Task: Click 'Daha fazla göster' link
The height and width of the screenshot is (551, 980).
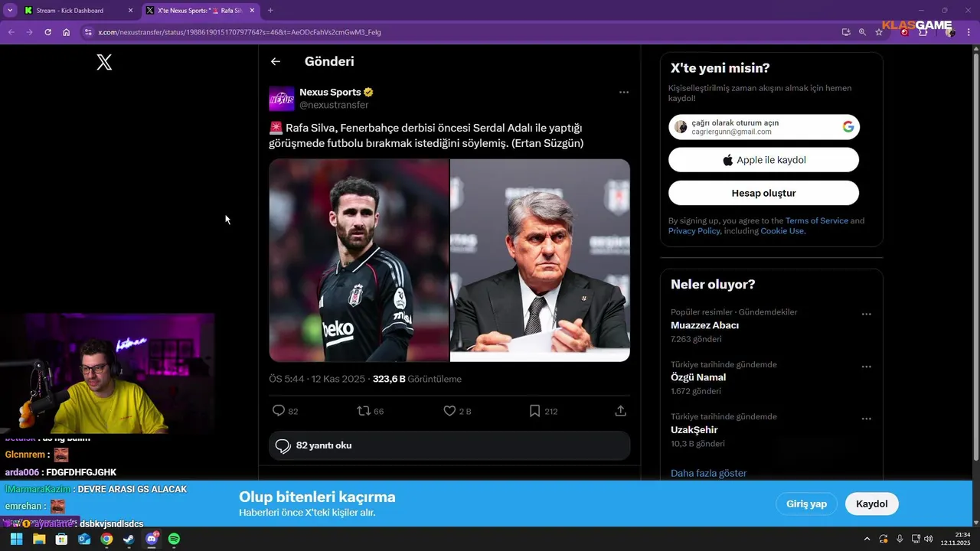Action: click(x=708, y=473)
